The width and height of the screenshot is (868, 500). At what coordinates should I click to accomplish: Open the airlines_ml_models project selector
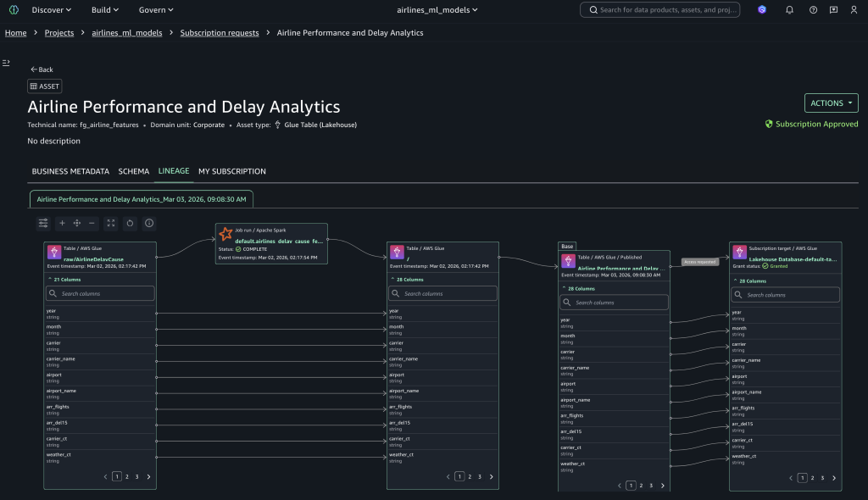(437, 10)
